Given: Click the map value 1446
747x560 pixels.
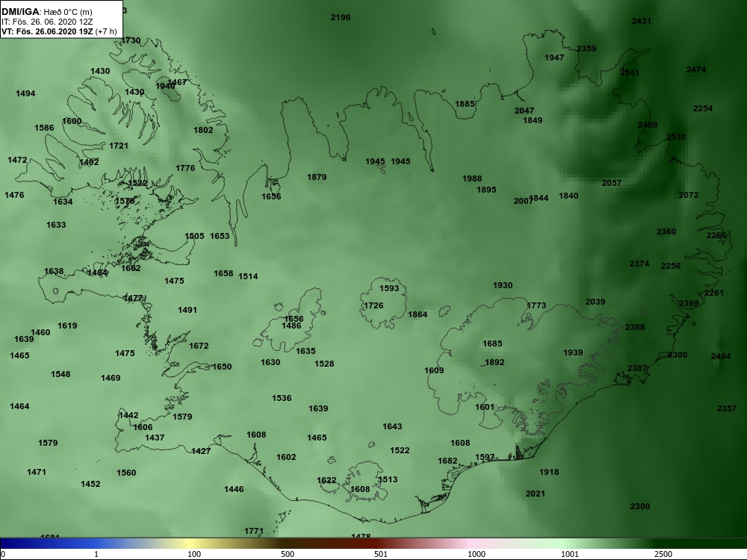Looking at the screenshot, I should click(234, 489).
